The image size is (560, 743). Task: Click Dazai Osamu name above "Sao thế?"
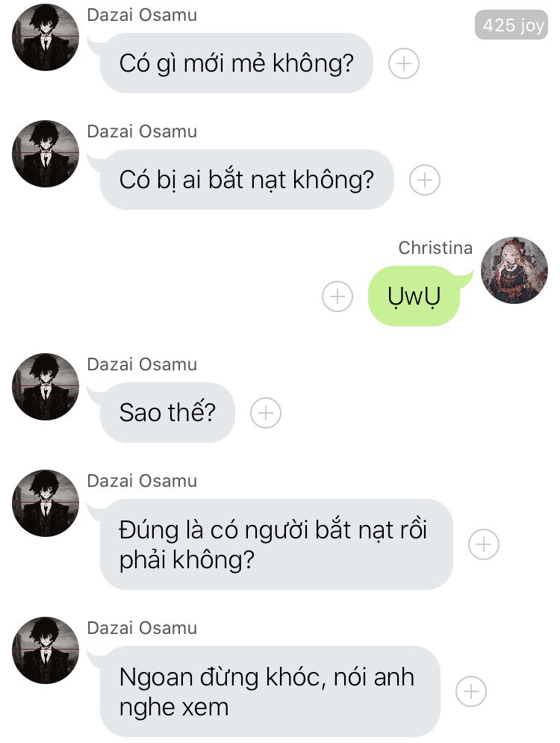click(142, 364)
